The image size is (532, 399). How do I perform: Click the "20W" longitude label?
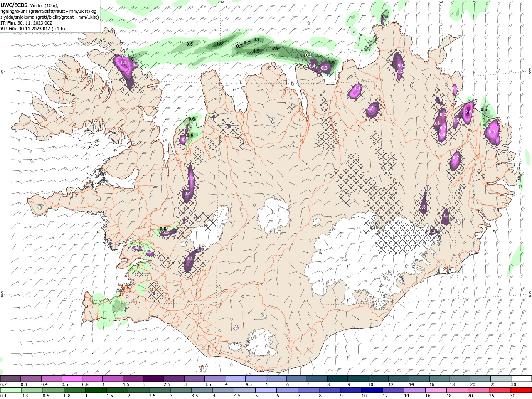coord(221,2)
